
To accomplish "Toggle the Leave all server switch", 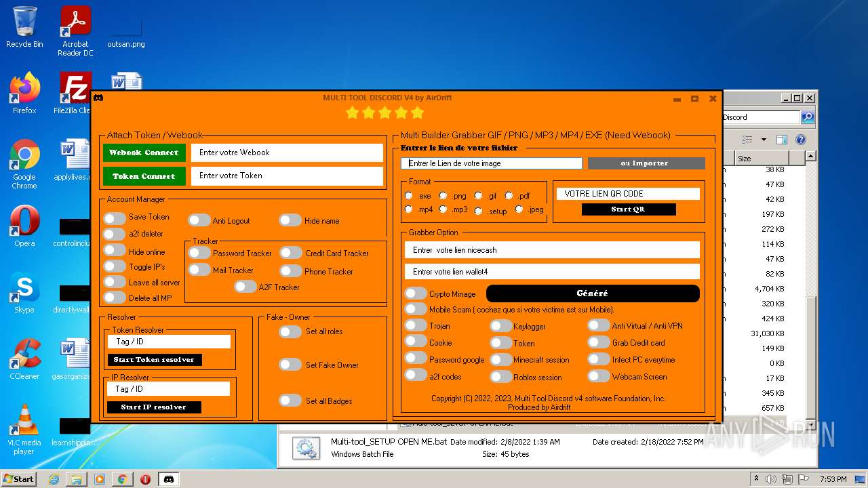I will point(115,282).
